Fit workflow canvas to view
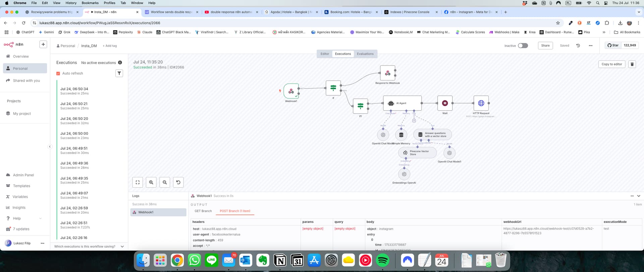This screenshot has width=644, height=272. [138, 182]
